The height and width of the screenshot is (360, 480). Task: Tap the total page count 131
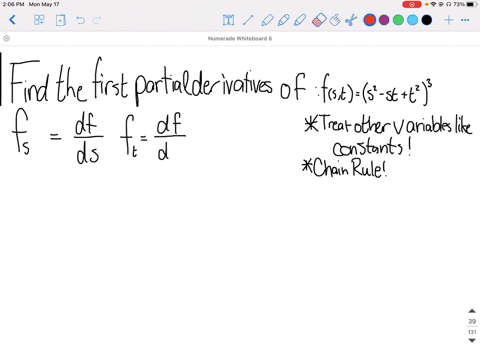pyautogui.click(x=472, y=332)
